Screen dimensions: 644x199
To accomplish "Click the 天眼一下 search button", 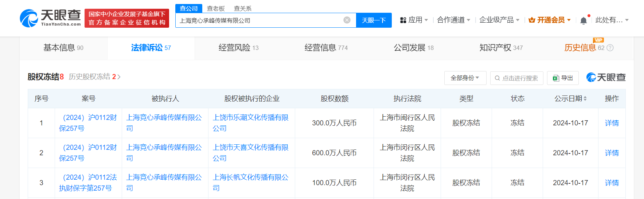I will click(x=374, y=20).
